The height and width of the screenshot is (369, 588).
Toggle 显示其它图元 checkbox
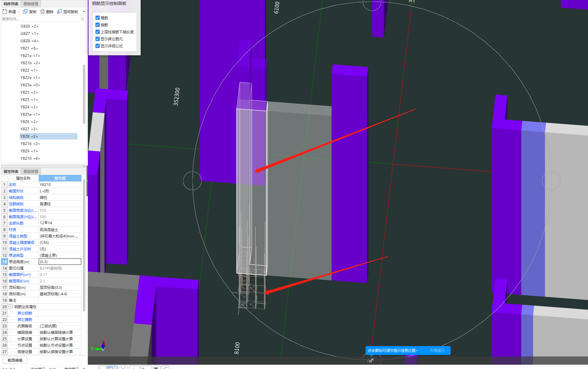click(x=98, y=39)
